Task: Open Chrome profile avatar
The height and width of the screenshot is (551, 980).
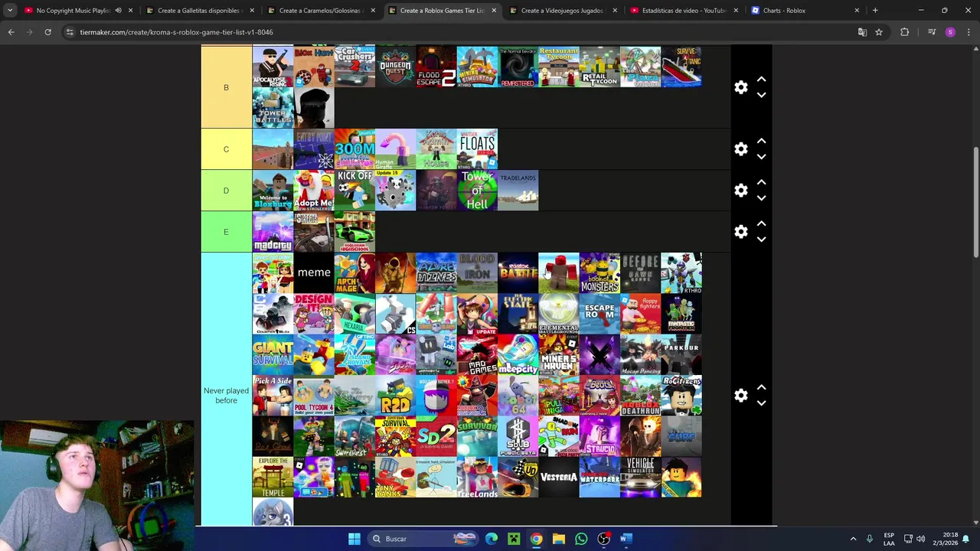Action: pyautogui.click(x=950, y=32)
